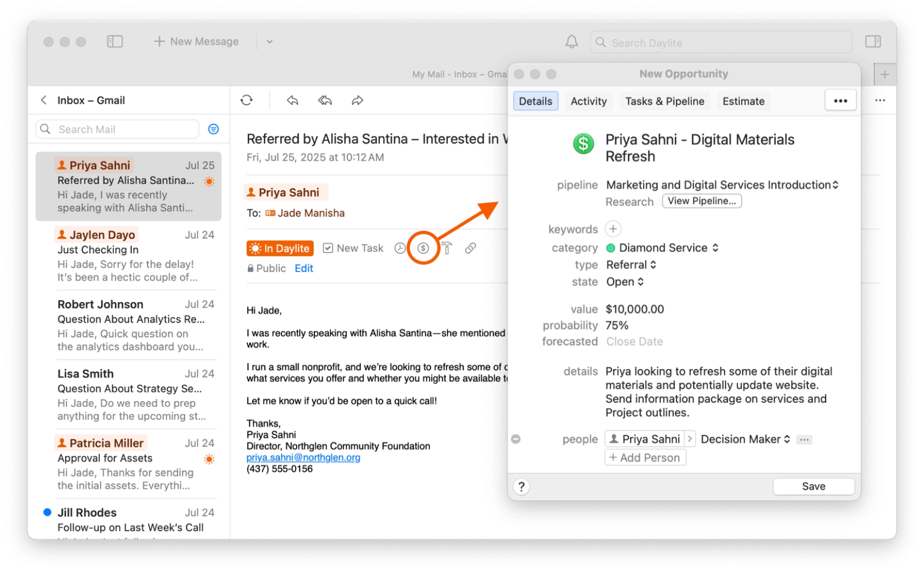Toggle the In Daylite badge
The width and height of the screenshot is (924, 573).
pyautogui.click(x=280, y=248)
